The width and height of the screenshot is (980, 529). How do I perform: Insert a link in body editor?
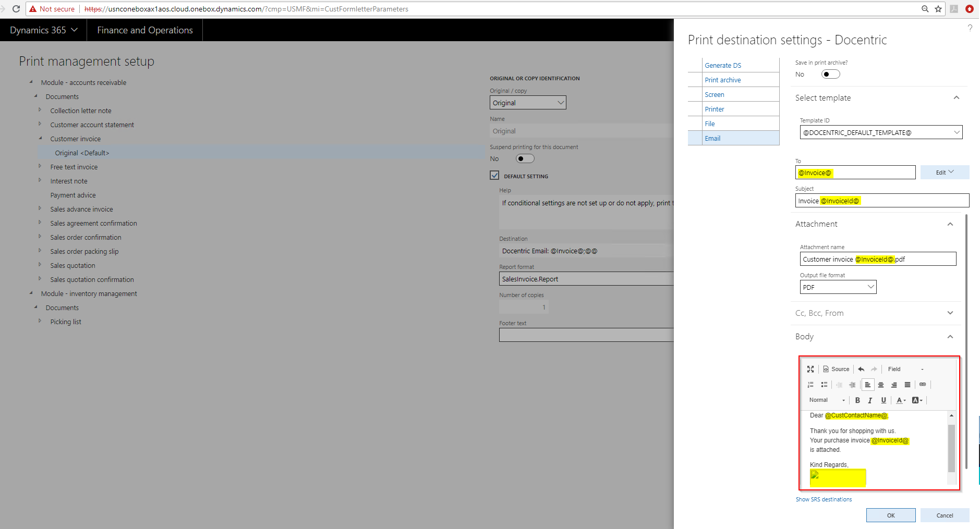923,385
